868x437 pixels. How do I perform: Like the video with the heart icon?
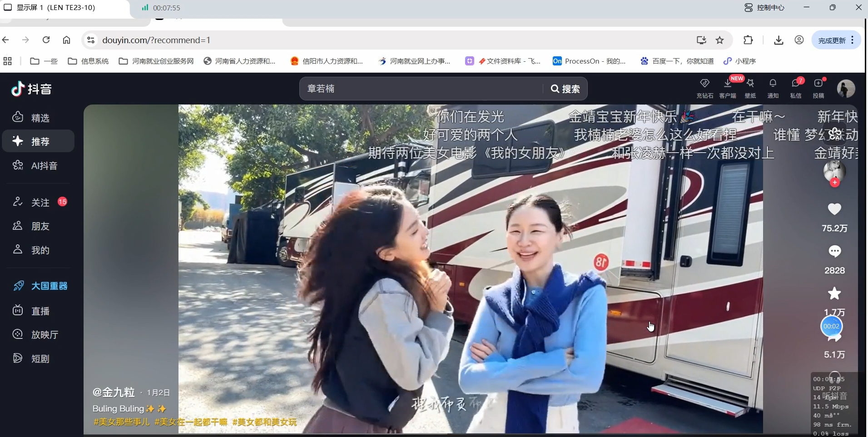pos(834,209)
